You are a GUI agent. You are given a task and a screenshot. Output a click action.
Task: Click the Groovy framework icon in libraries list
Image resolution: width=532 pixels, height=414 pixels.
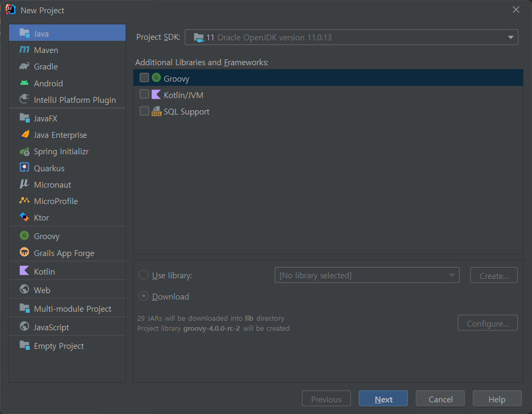click(x=156, y=78)
